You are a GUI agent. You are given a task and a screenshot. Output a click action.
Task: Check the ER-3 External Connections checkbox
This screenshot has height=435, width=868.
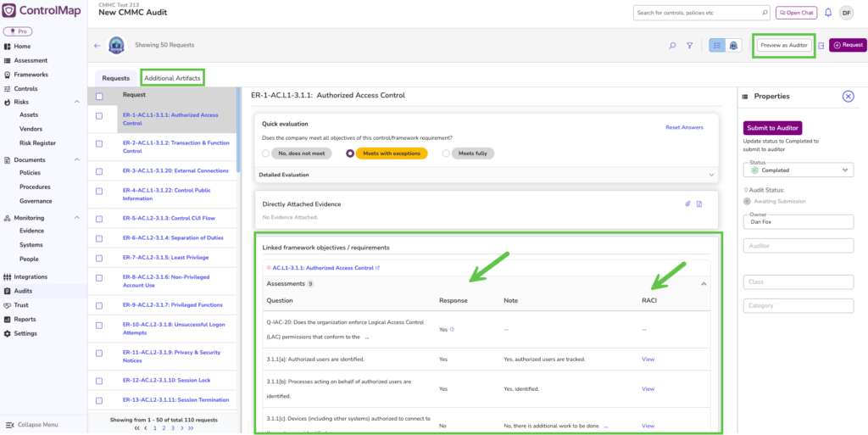click(99, 170)
